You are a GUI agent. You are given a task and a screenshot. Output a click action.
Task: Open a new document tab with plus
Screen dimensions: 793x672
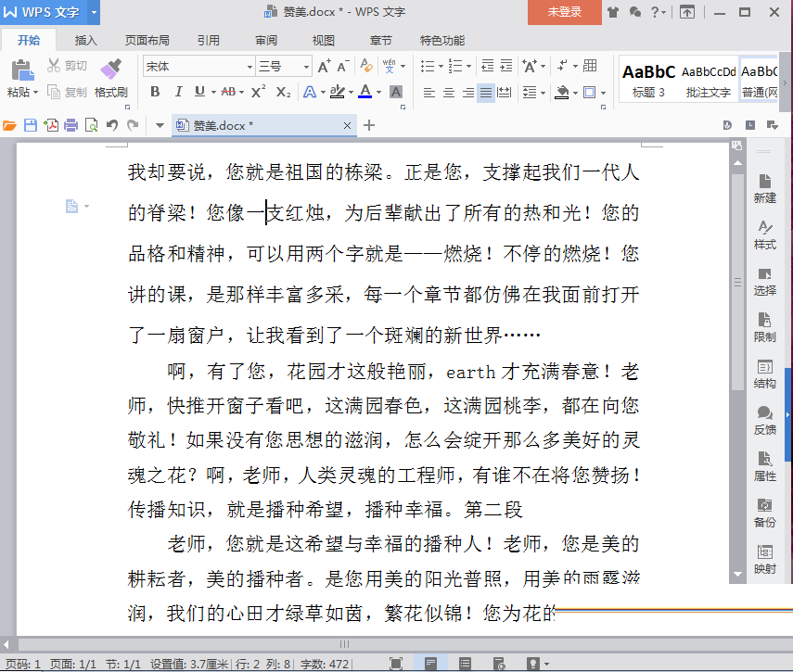click(369, 125)
